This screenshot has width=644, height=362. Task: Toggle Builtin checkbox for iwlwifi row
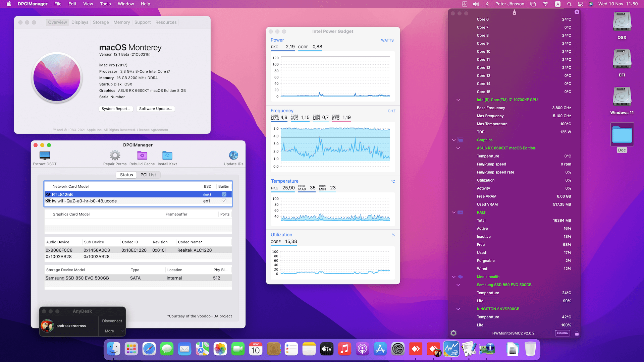point(224,201)
